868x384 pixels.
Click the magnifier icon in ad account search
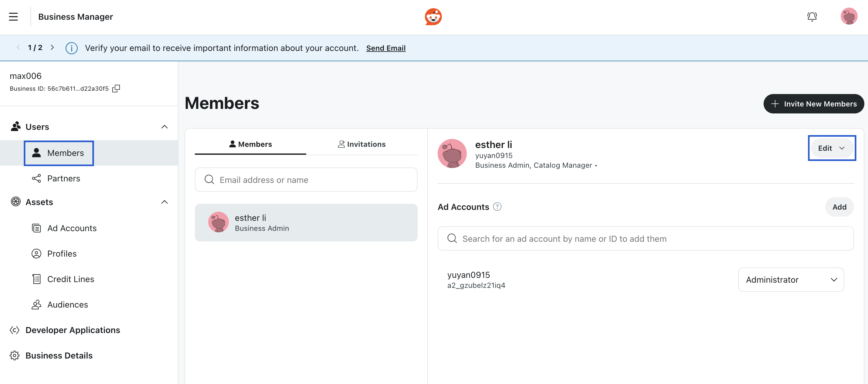(x=452, y=238)
